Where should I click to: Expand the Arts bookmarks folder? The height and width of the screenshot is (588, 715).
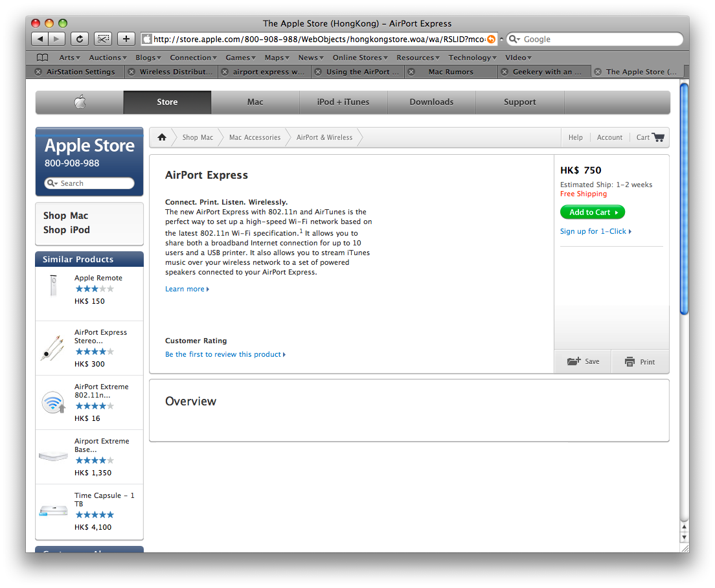[69, 58]
